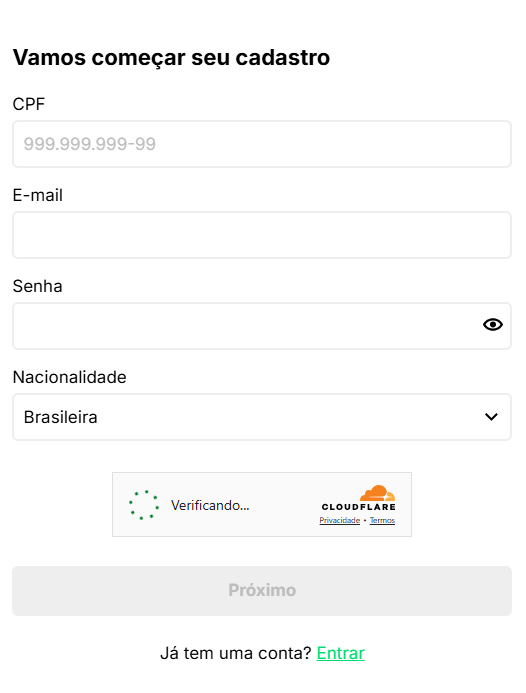Click the Verificando... status text
Image resolution: width=526 pixels, height=693 pixels.
click(x=210, y=505)
